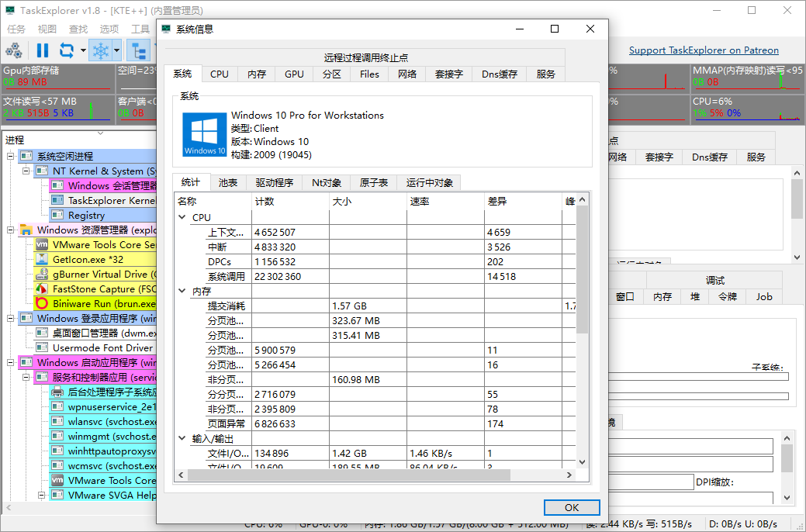Toggle the snowflake freeze button
This screenshot has width=806, height=532.
pos(101,50)
